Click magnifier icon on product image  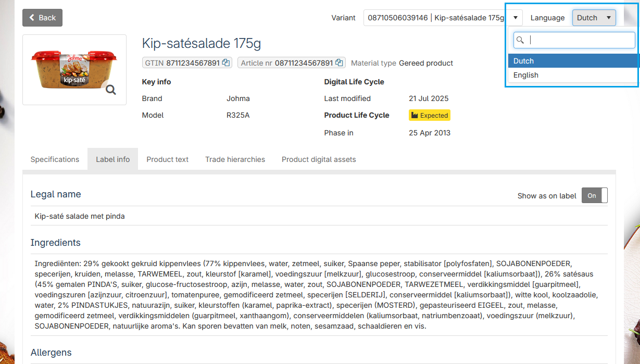[111, 90]
